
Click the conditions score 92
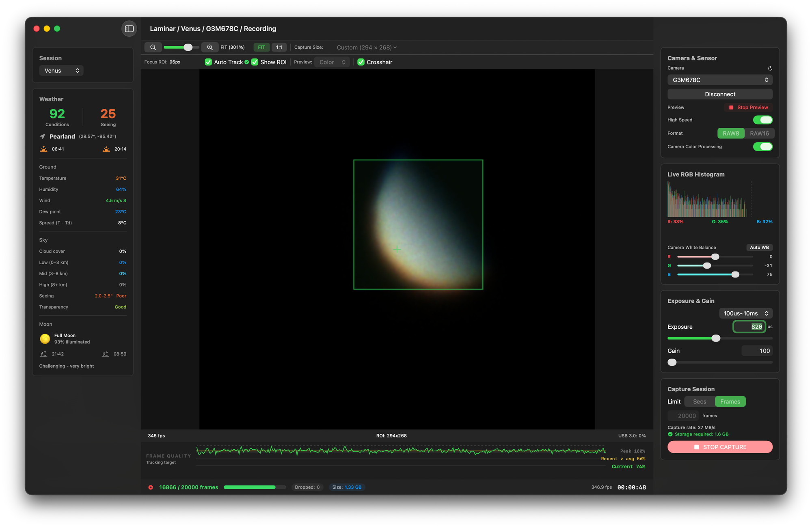click(x=57, y=114)
